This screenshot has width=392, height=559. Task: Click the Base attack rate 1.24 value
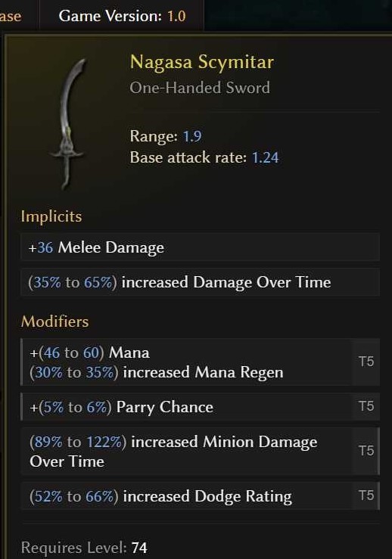tap(266, 157)
